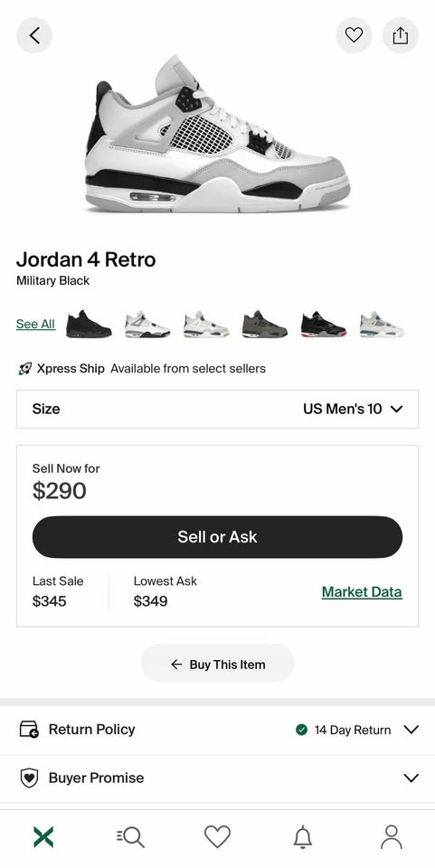Select the all-black Jordan 4 thumbnail
The image size is (435, 868).
90,324
